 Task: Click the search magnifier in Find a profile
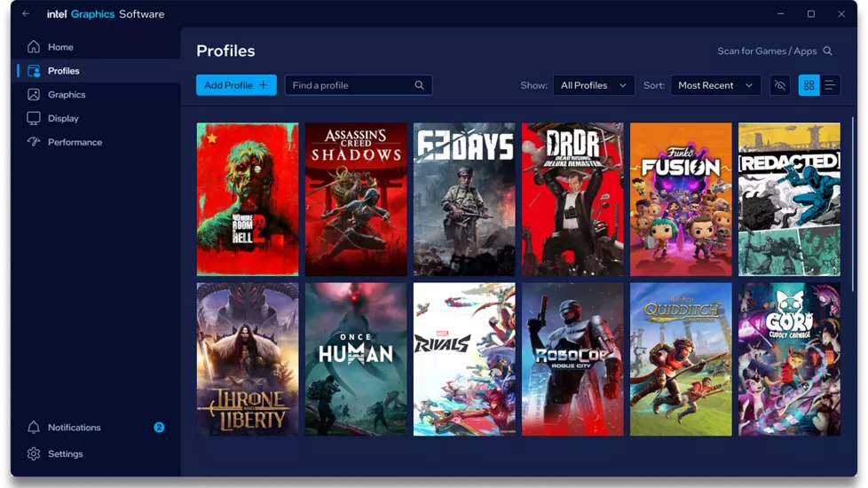pos(419,85)
